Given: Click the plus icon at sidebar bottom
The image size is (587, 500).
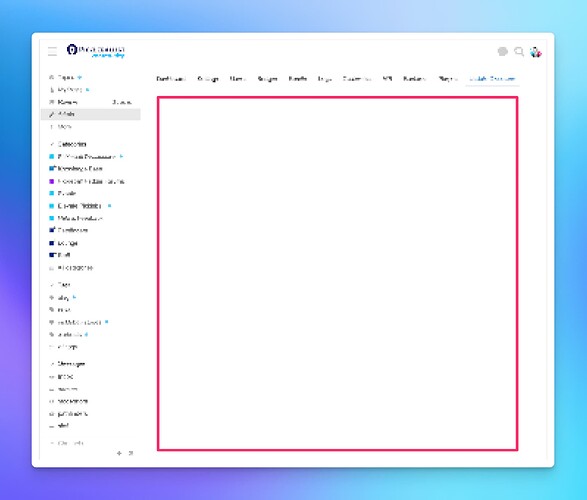Looking at the screenshot, I should coord(119,453).
